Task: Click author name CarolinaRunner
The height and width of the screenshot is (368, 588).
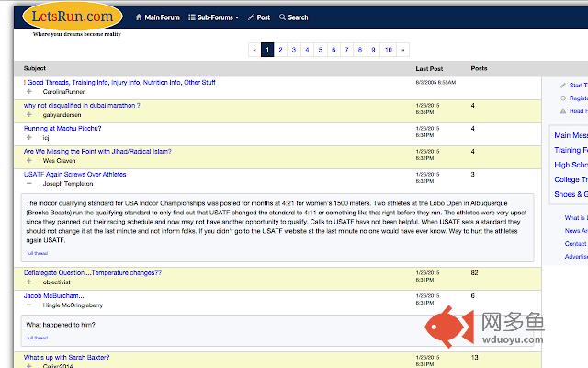Action: [x=63, y=92]
